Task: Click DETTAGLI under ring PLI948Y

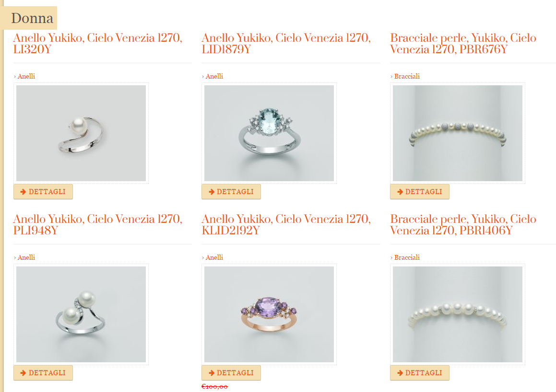Action: coord(43,373)
